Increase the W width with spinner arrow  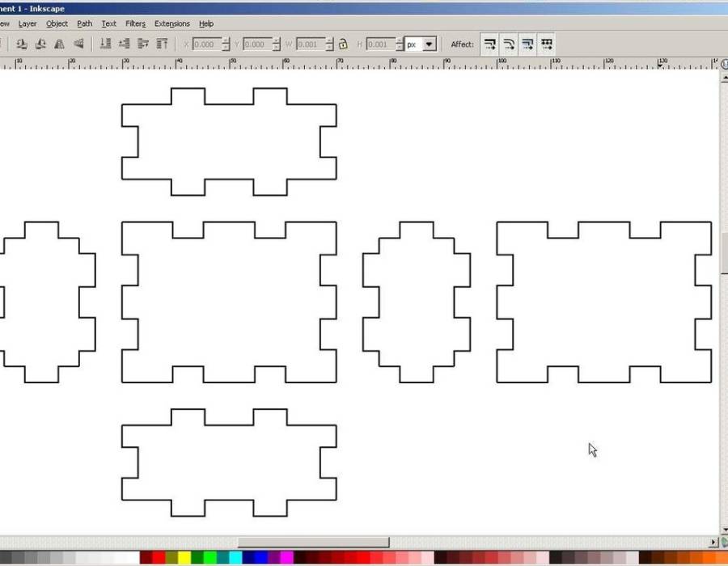click(x=330, y=41)
